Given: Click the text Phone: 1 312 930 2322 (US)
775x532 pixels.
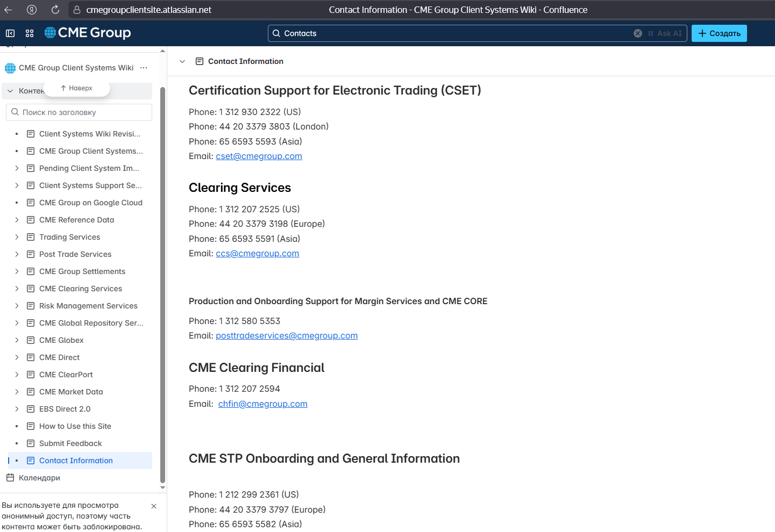Looking at the screenshot, I should pos(245,112).
